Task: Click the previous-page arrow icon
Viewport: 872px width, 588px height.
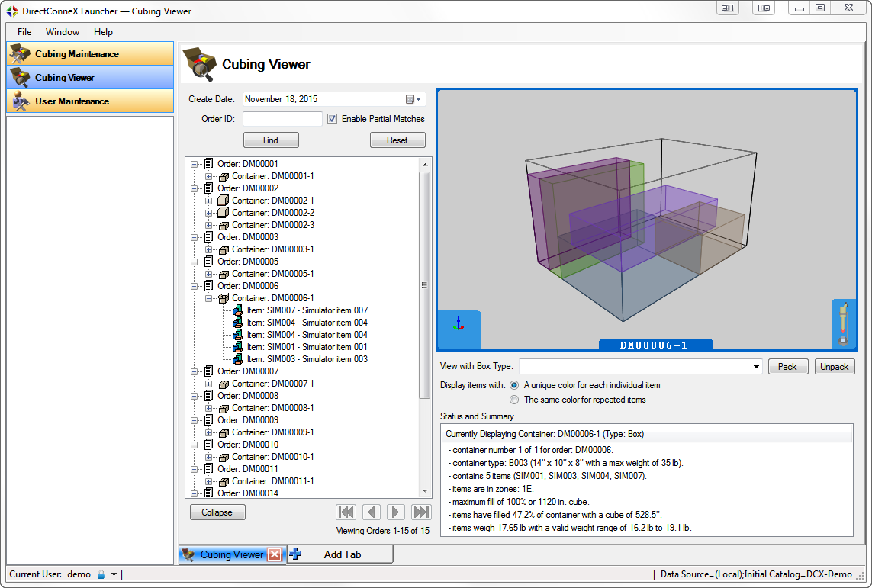Action: (371, 512)
